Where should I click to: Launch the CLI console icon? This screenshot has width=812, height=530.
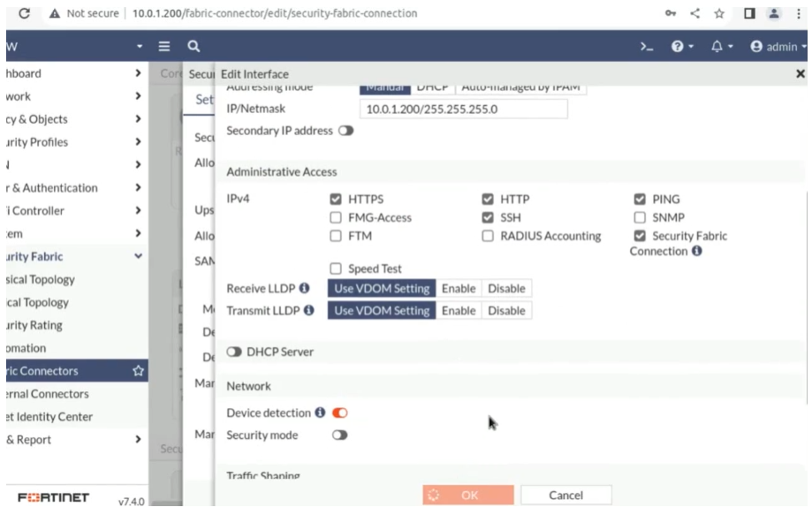pos(646,47)
